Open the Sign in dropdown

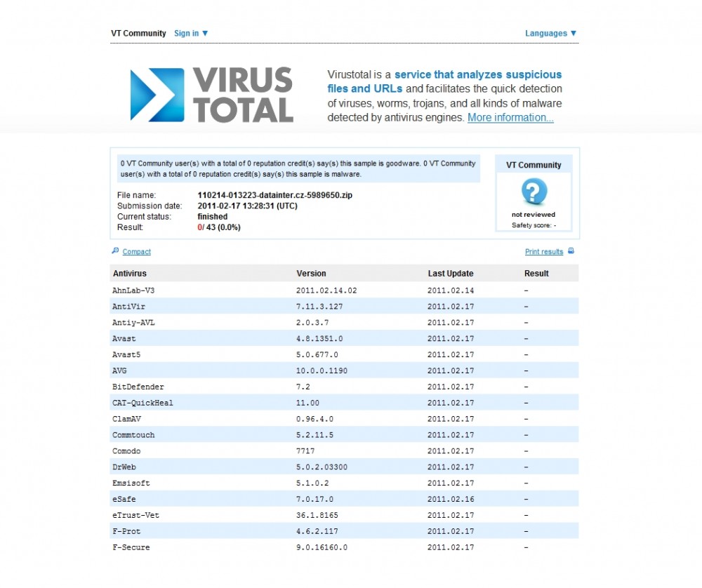click(191, 33)
